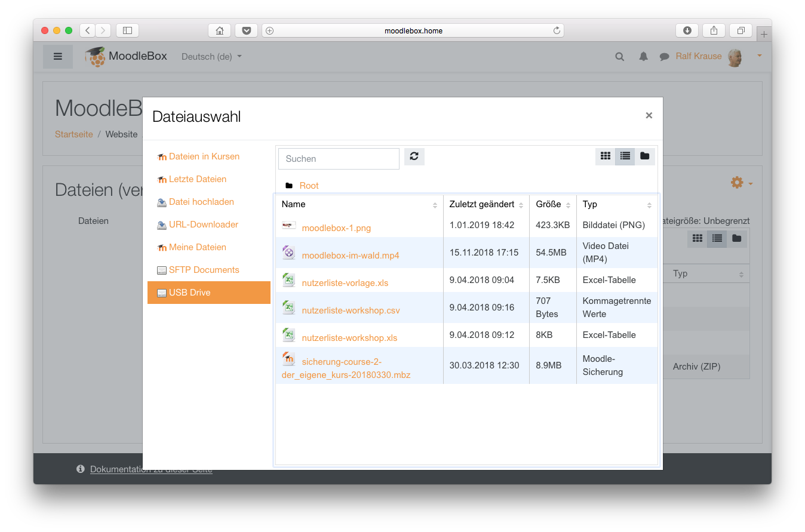805x532 pixels.
Task: Open notifications bell
Action: click(x=643, y=57)
